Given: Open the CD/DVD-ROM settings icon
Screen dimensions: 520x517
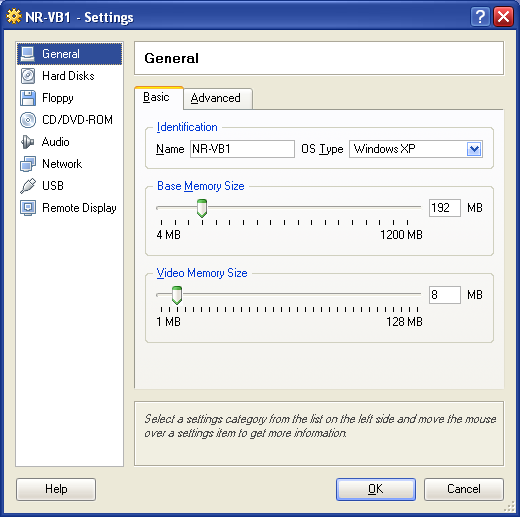Looking at the screenshot, I should [28, 120].
